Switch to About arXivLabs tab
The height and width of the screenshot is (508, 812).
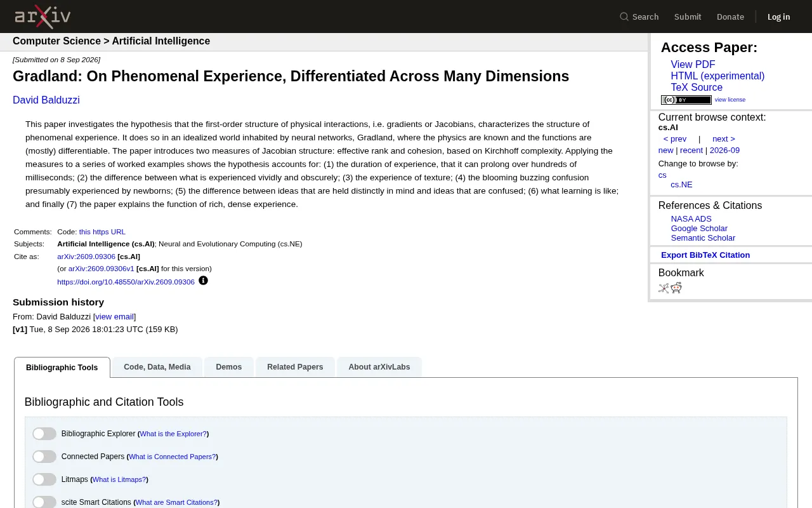coord(379,367)
